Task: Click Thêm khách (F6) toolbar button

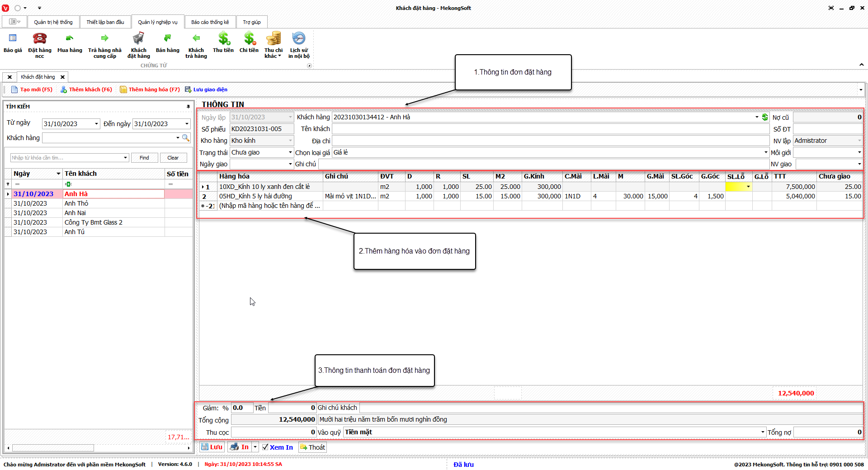Action: (86, 89)
